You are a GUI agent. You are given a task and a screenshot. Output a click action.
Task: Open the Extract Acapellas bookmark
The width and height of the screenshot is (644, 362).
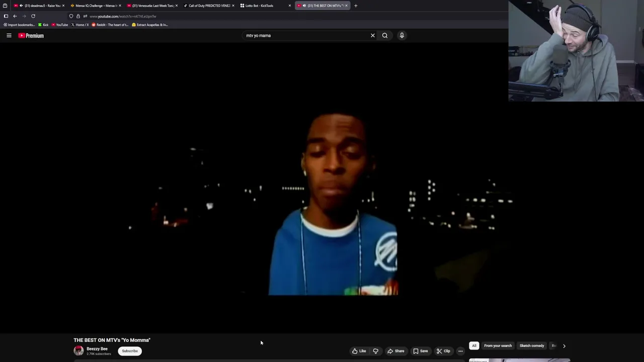150,25
